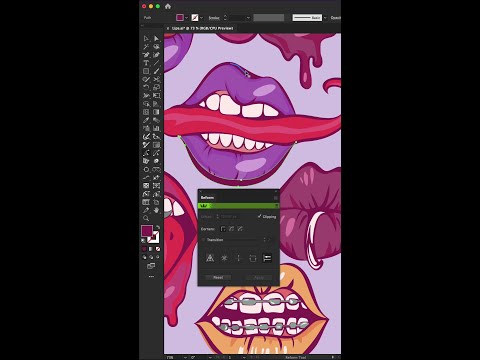The width and height of the screenshot is (480, 360).
Task: Select the Hand tool
Action: (x=156, y=210)
